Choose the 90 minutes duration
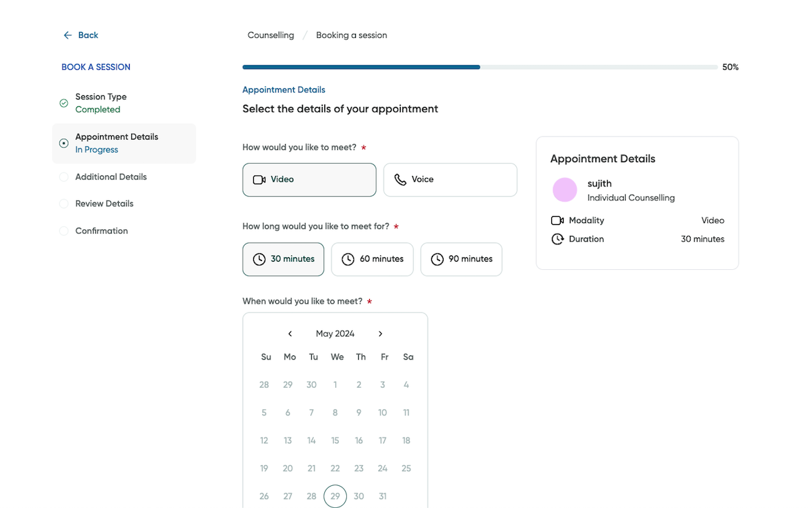 pos(461,260)
